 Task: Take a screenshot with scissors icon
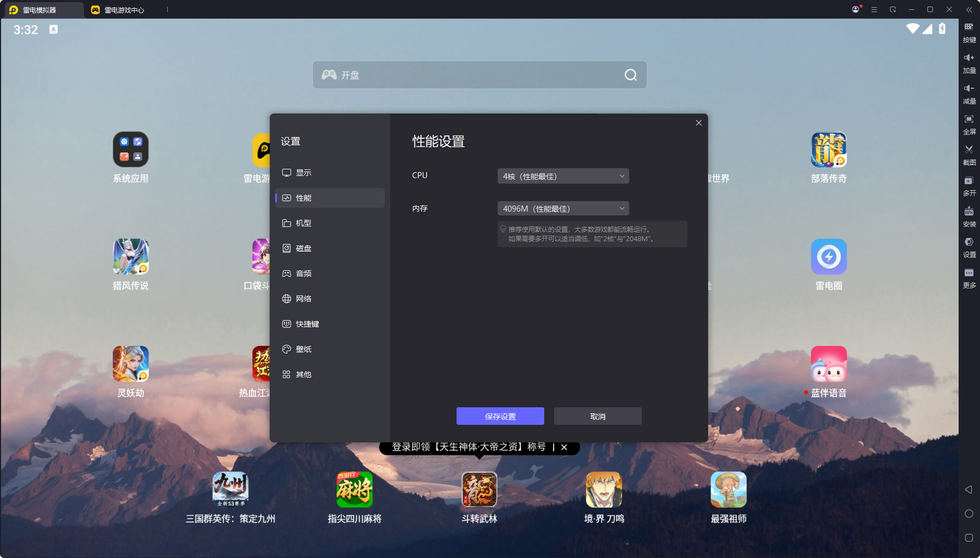click(x=968, y=150)
